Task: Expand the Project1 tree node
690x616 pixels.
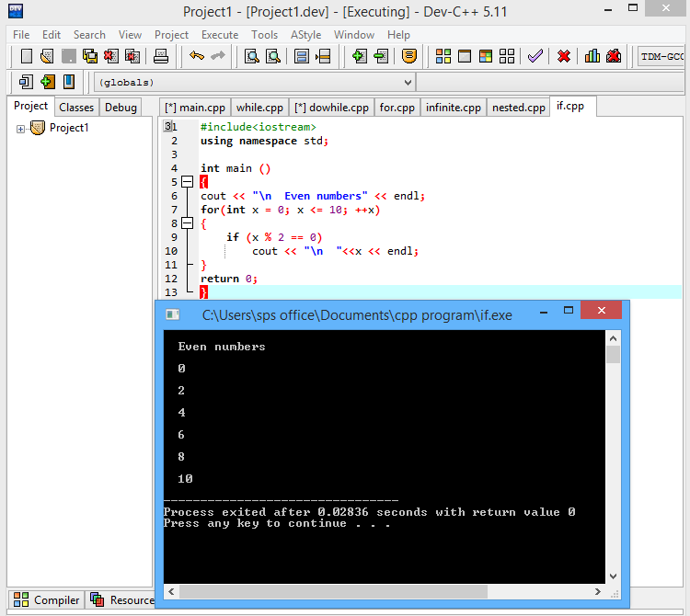Action: point(20,129)
